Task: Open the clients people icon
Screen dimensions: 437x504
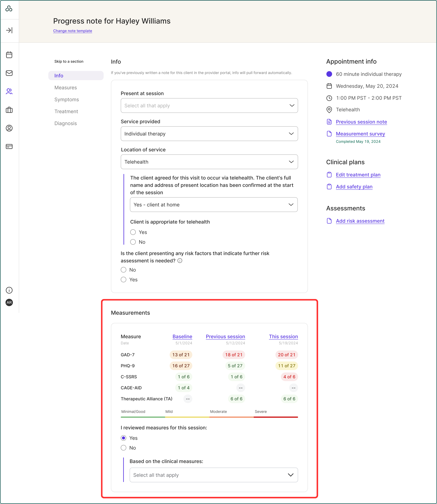Action: (9, 91)
